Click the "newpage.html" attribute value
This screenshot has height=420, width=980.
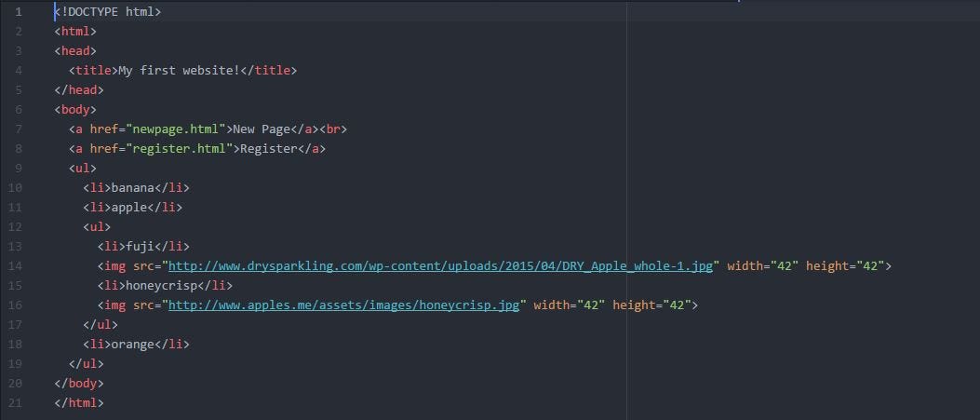coord(176,129)
